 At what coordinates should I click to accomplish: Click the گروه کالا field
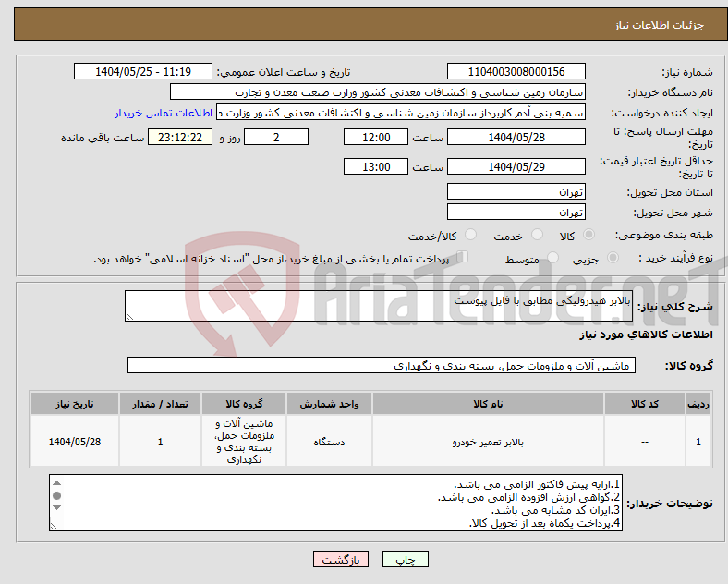coord(382,365)
